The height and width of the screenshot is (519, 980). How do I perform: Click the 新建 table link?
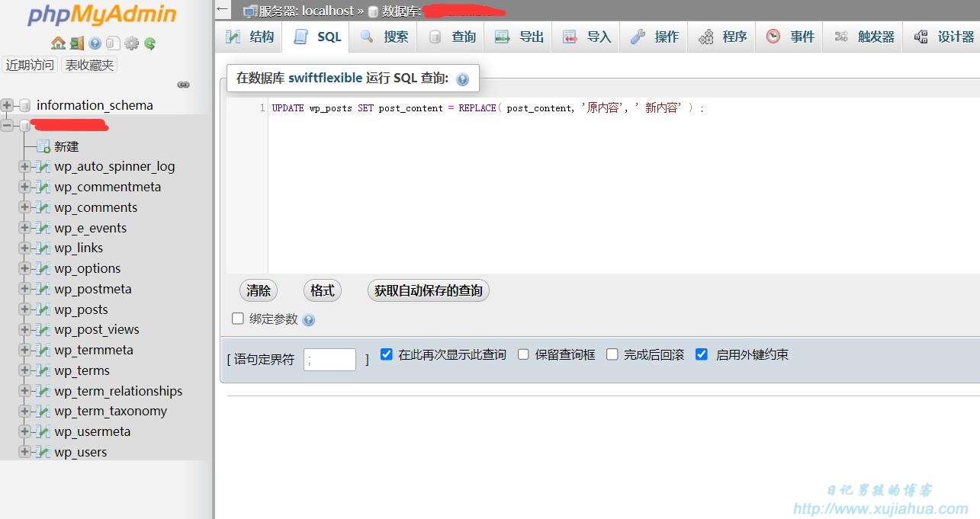click(x=66, y=146)
